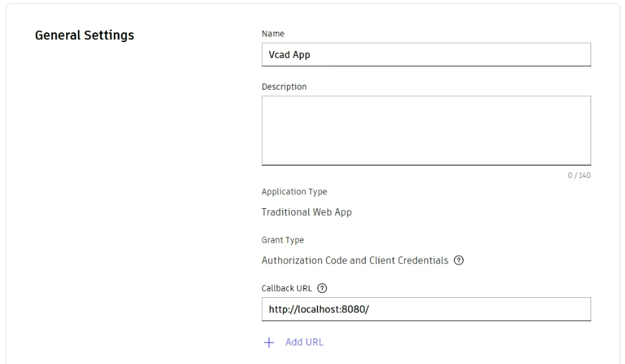This screenshot has height=364, width=625.
Task: Click inside the empty Description text area
Action: click(426, 130)
